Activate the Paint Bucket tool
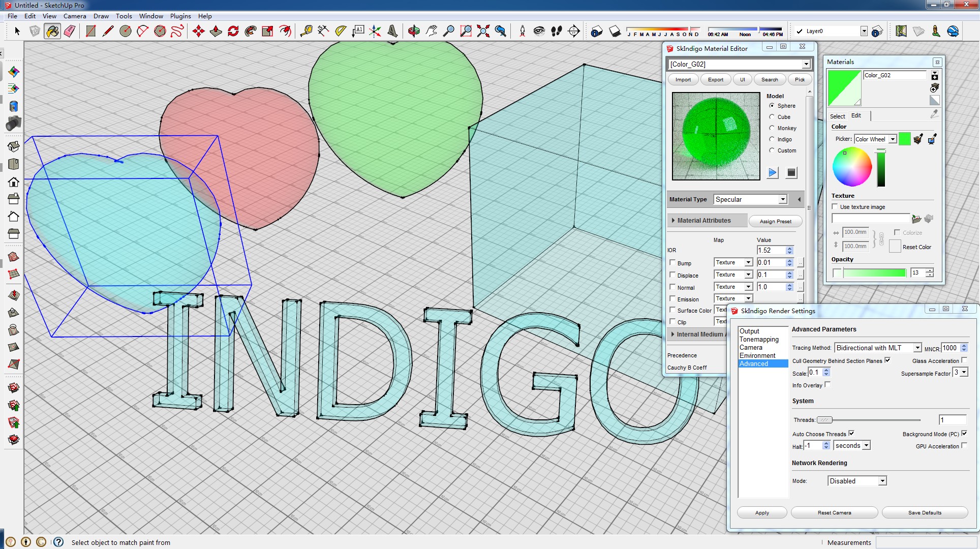Screen dimensions: 980x549 (x=52, y=32)
